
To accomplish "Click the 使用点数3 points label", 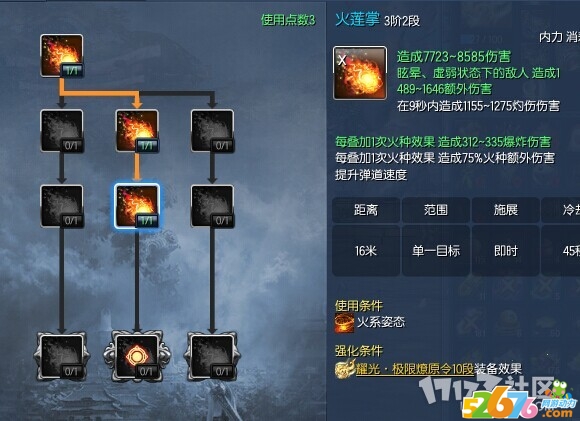I will click(288, 20).
